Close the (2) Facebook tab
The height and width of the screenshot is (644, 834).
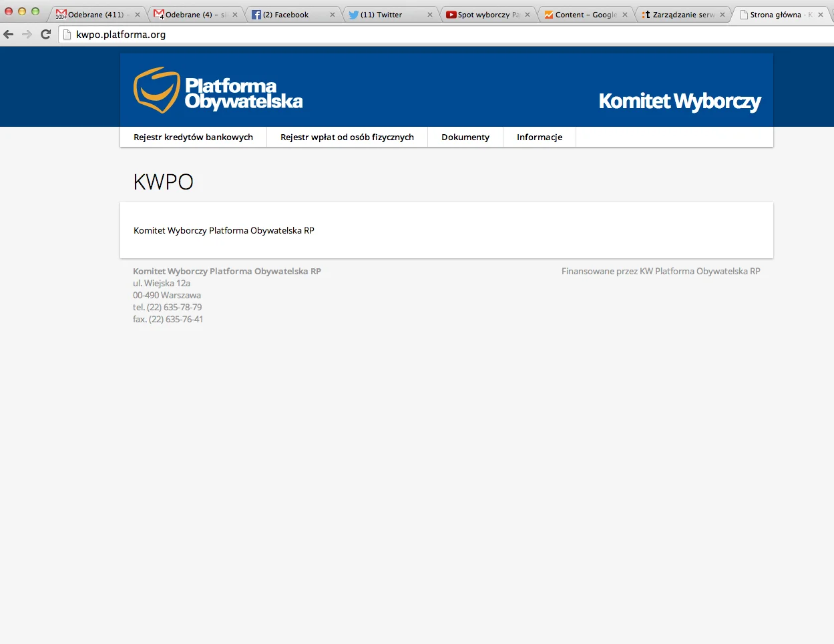click(x=333, y=14)
